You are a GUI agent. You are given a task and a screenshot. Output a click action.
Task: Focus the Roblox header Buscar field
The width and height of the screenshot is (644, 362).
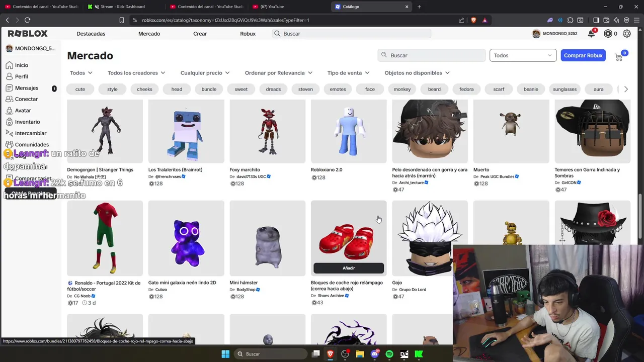(352, 34)
